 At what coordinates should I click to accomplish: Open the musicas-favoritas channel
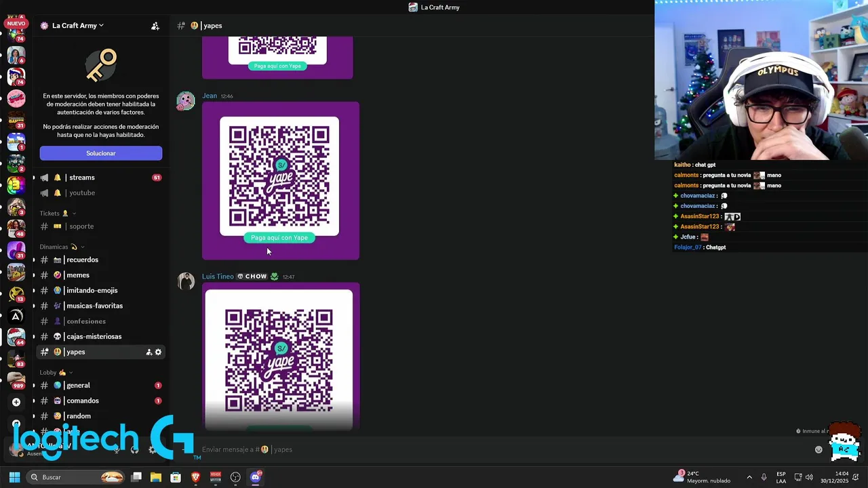100,306
